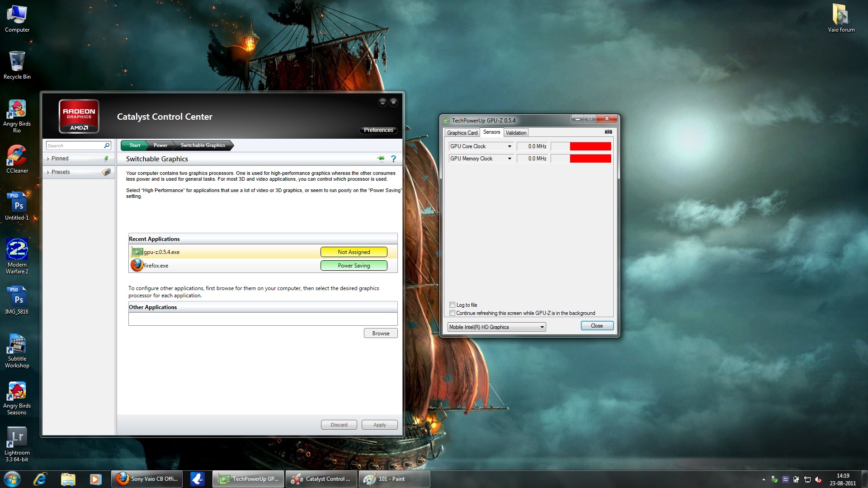The image size is (868, 488).
Task: Click the muted volume tray icon
Action: click(x=818, y=479)
